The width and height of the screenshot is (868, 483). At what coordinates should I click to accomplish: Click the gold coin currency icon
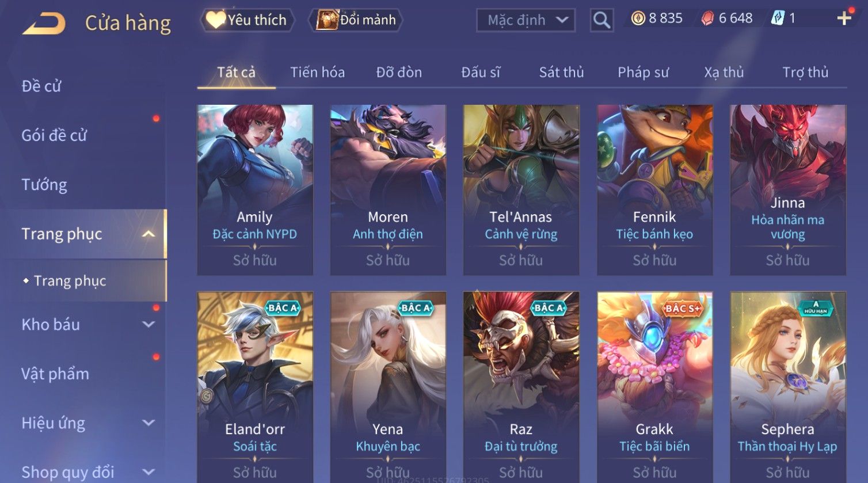[638, 19]
